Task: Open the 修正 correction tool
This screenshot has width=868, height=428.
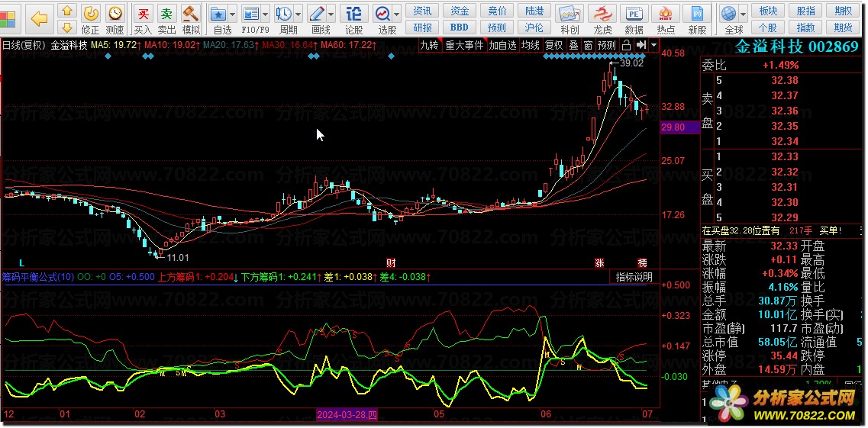Action: coord(90,19)
